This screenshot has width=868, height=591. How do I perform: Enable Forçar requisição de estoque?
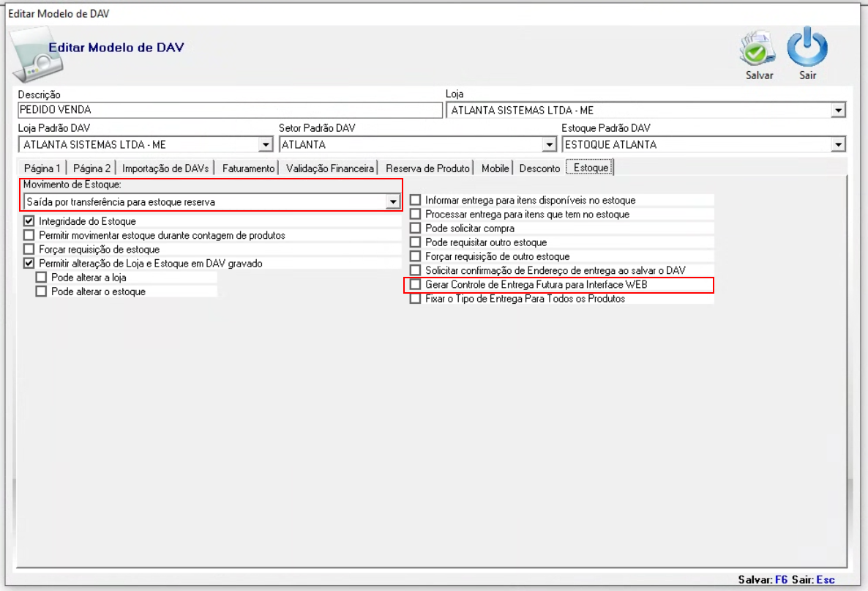coord(29,250)
